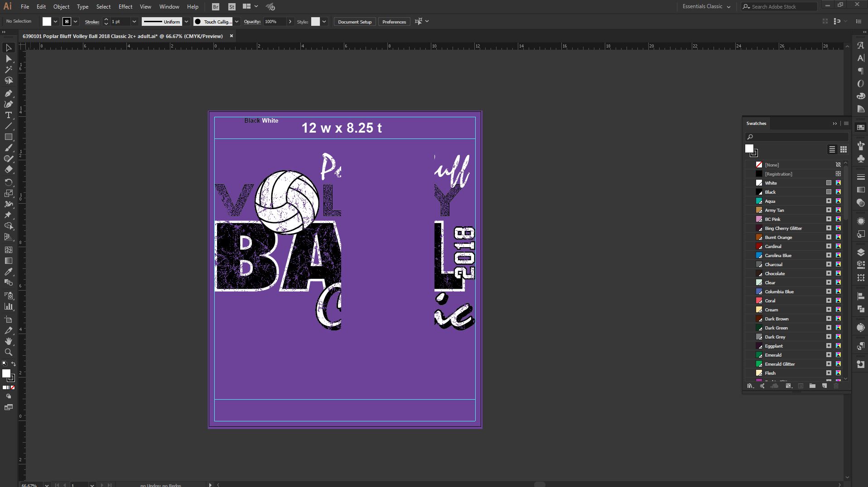The width and height of the screenshot is (868, 487).
Task: Open the Style dropdown in the control bar
Action: [324, 21]
